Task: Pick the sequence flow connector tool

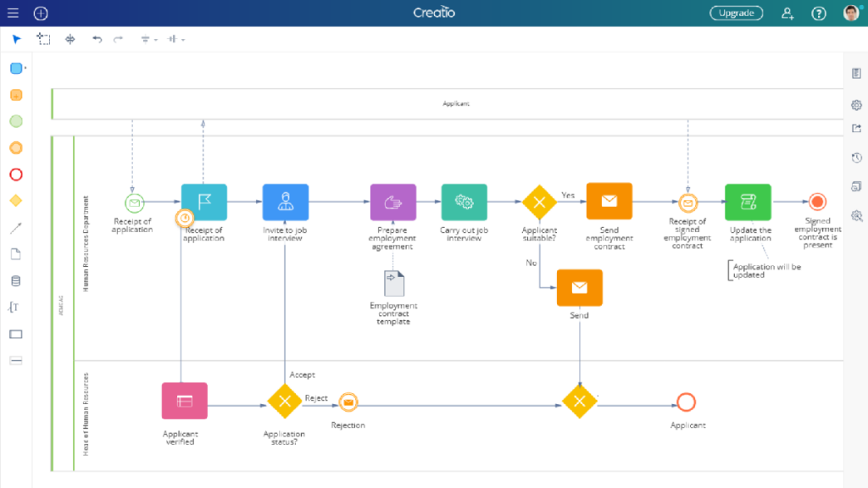Action: click(x=16, y=228)
